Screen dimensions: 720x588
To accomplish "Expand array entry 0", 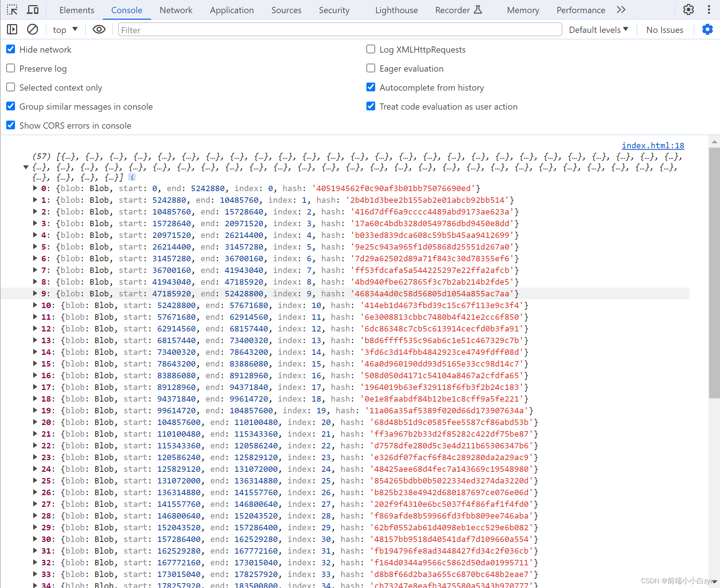I will coord(35,188).
